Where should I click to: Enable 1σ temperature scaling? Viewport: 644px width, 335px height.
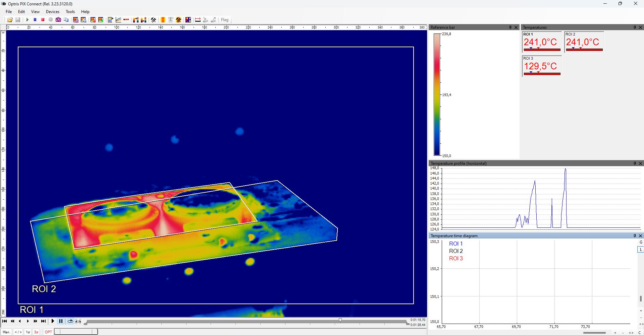point(28,332)
